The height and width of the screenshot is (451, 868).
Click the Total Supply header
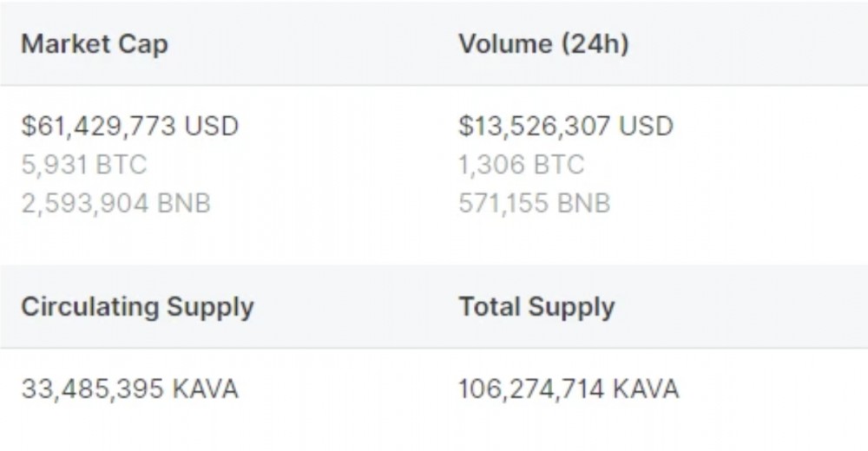[537, 307]
